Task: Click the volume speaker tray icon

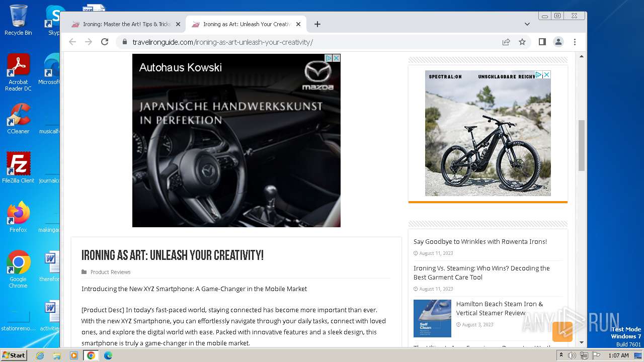Action: 572,355
